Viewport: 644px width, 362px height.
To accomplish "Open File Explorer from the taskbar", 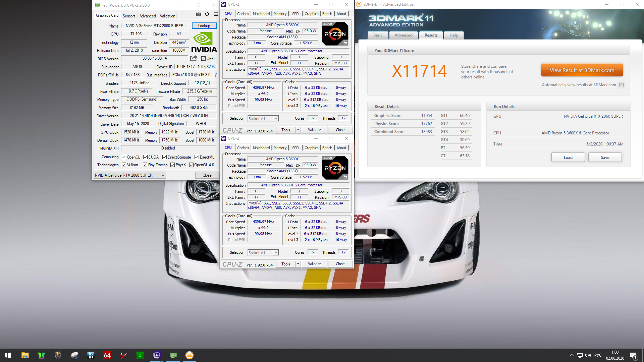I will click(x=25, y=355).
